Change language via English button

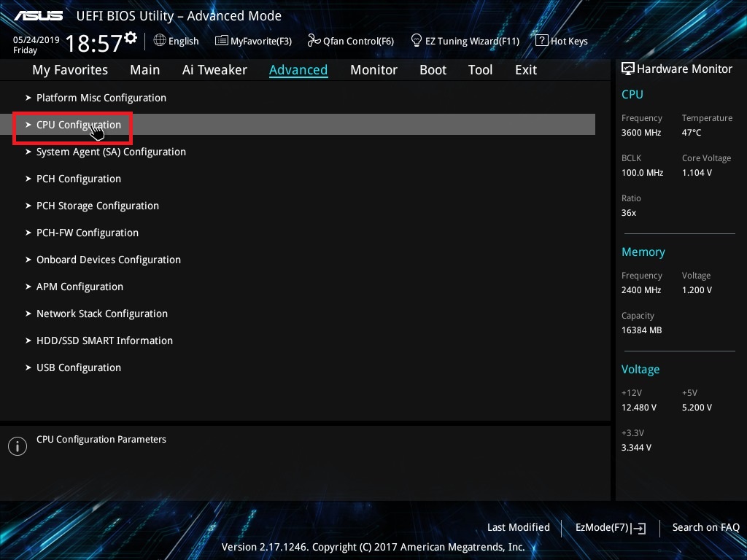(x=183, y=41)
